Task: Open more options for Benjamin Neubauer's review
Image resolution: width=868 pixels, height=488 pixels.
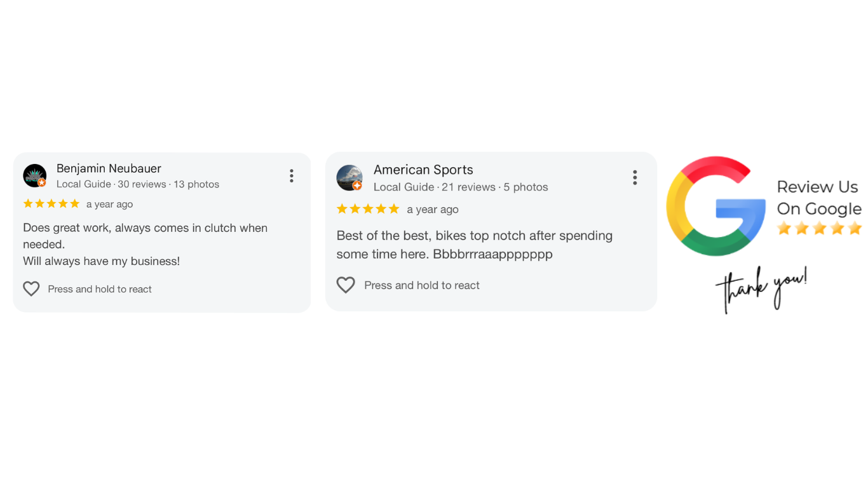Action: (x=292, y=176)
